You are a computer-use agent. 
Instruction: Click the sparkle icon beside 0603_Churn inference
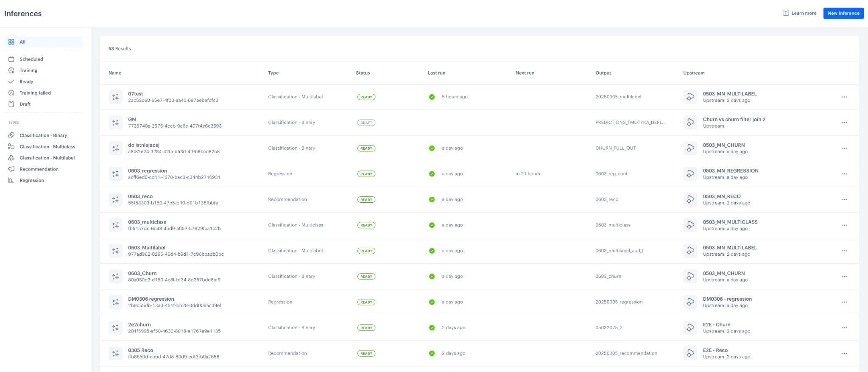pos(115,277)
